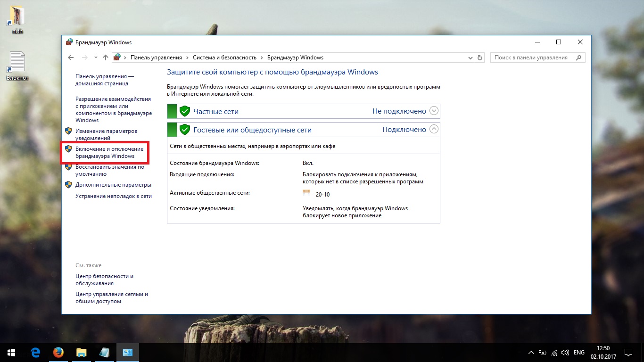The width and height of the screenshot is (644, 362).
Task: Select Система и безопасность in the breadcrumb
Action: coord(224,58)
